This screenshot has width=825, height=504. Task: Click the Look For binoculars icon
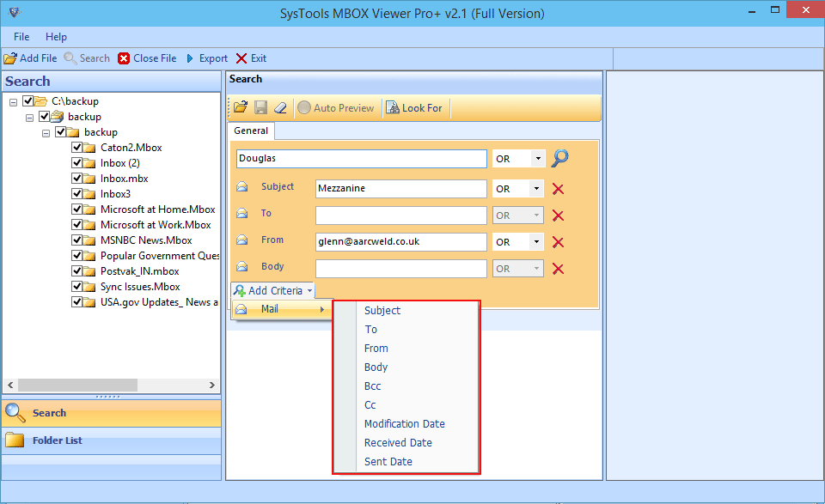[x=393, y=107]
